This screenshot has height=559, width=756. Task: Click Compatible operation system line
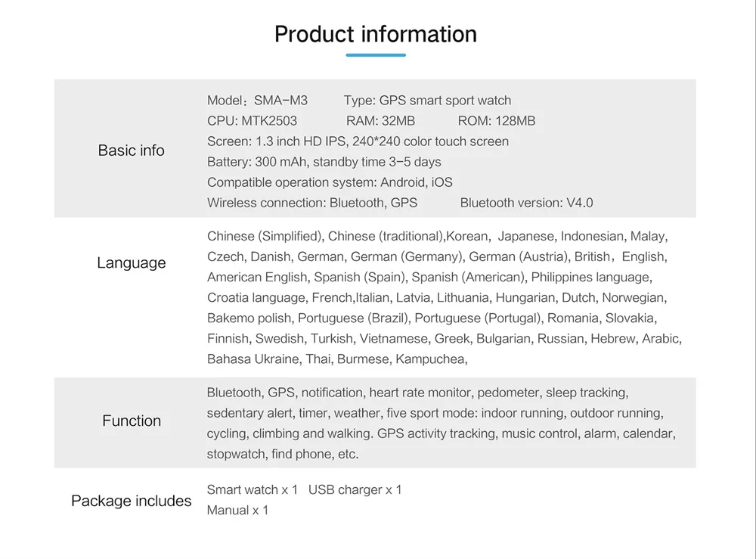[330, 182]
